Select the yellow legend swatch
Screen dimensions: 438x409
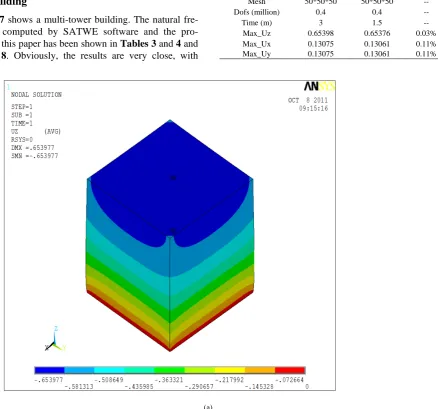point(230,370)
